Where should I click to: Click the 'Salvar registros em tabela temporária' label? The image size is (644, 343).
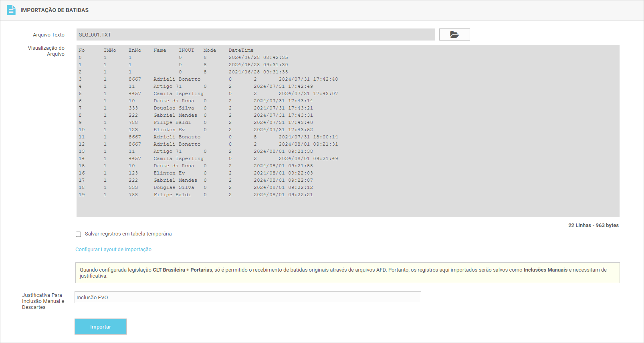coord(128,234)
